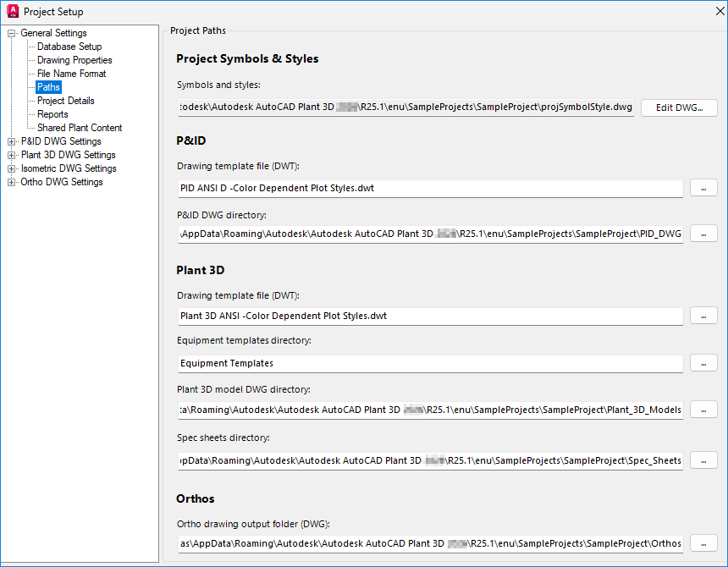The height and width of the screenshot is (567, 728).
Task: Browse for P&ID drawing template file
Action: coord(703,188)
